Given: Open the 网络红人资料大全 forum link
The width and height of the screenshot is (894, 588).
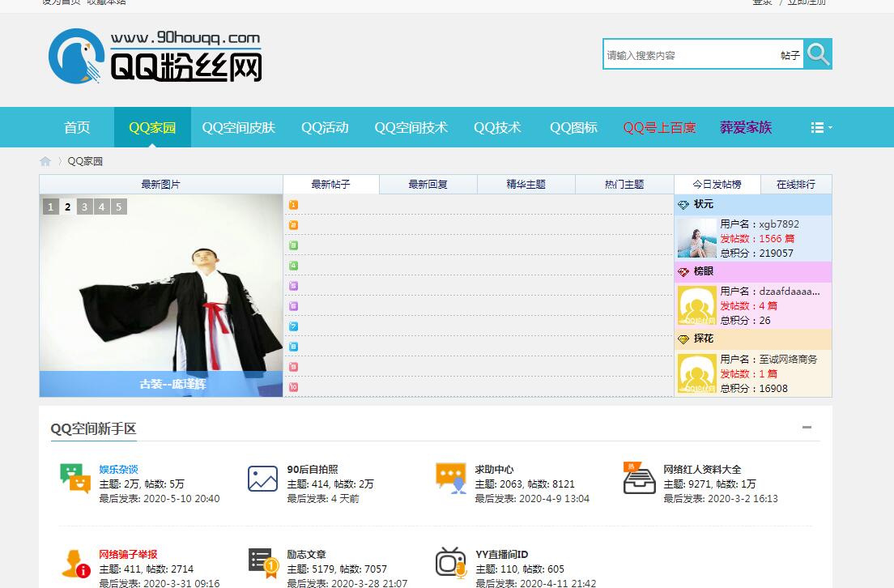Looking at the screenshot, I should [x=702, y=470].
